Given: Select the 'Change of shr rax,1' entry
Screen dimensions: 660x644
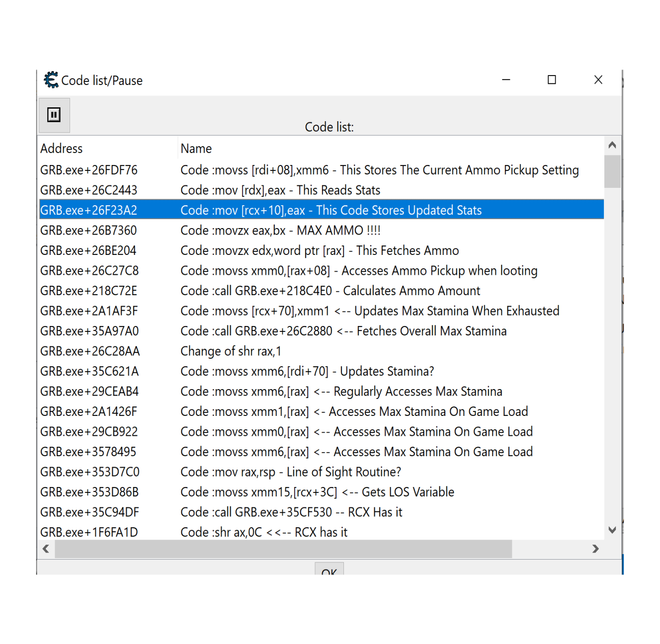Looking at the screenshot, I should pyautogui.click(x=231, y=351).
